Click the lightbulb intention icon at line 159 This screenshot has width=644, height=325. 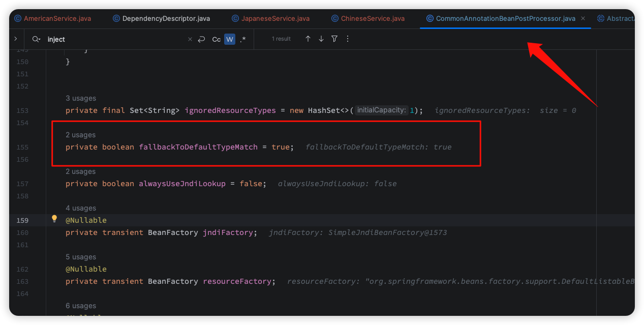point(54,219)
